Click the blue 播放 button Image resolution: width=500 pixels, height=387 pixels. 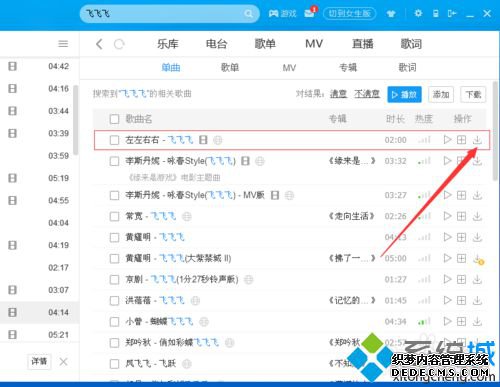404,95
